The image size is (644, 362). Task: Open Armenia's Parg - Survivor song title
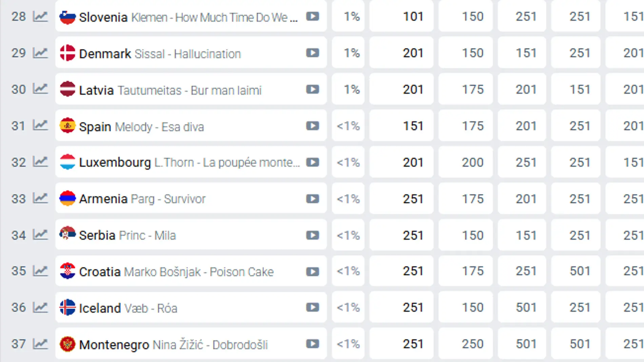point(168,199)
